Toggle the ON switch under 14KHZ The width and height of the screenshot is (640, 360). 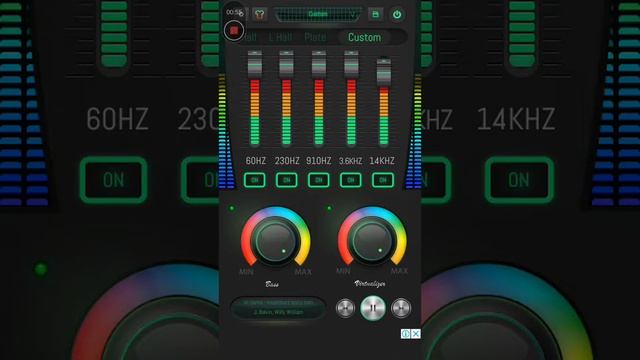383,180
